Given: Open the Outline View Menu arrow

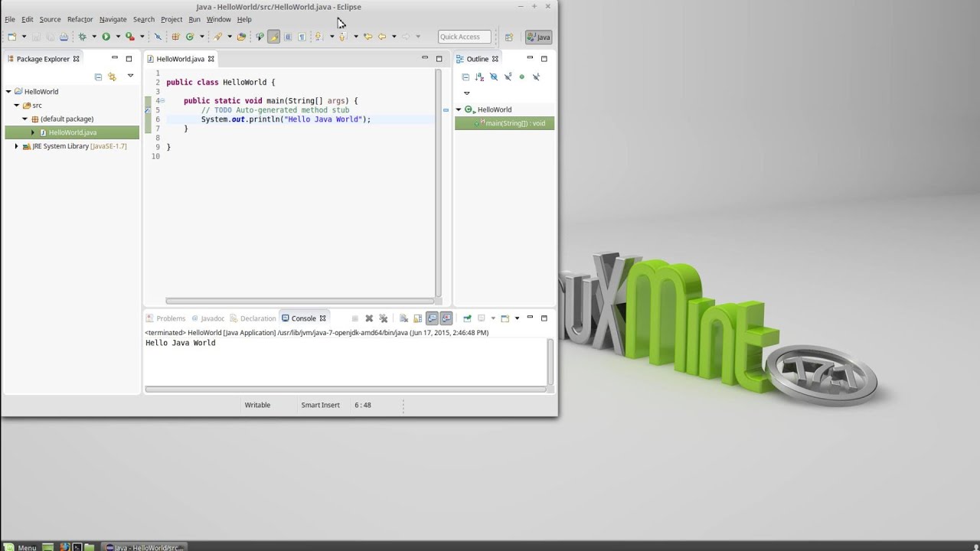Looking at the screenshot, I should point(466,93).
